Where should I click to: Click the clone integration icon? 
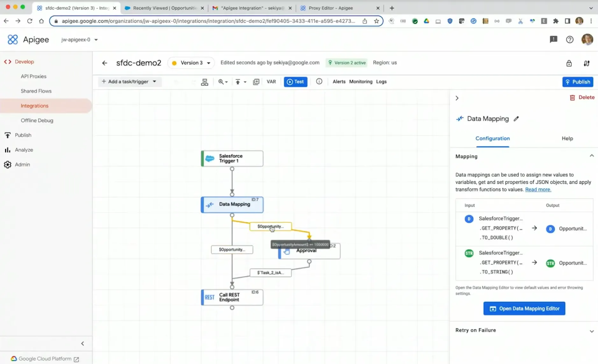click(256, 82)
